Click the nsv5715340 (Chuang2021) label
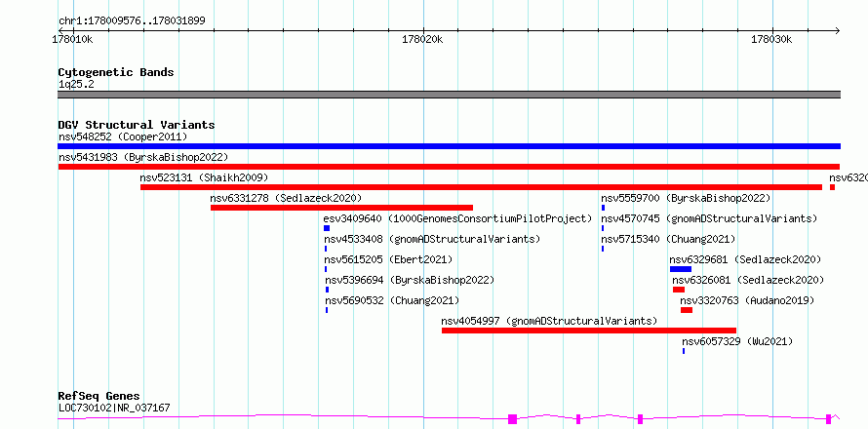The height and width of the screenshot is (429, 868). [x=668, y=239]
